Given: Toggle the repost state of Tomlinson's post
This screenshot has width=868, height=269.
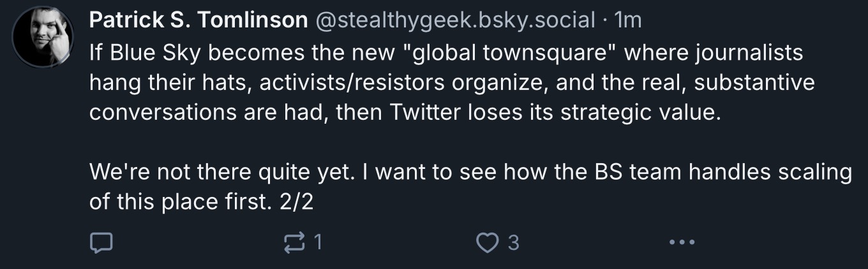Looking at the screenshot, I should [x=295, y=242].
